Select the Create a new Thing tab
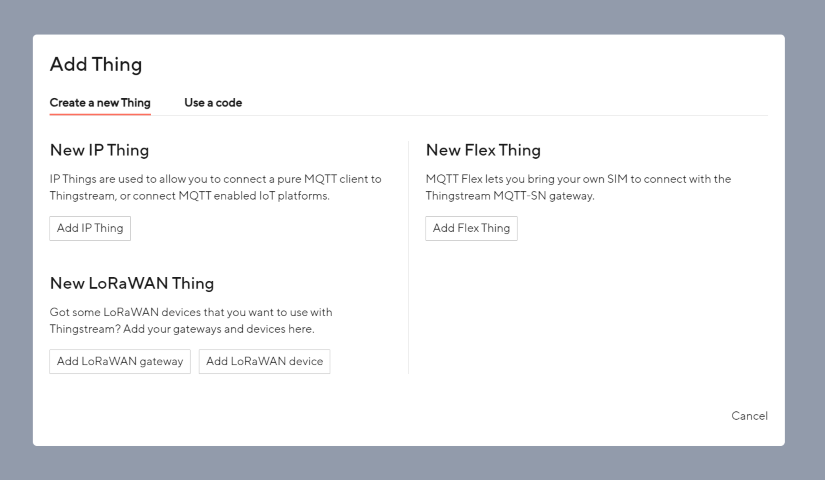 click(100, 103)
